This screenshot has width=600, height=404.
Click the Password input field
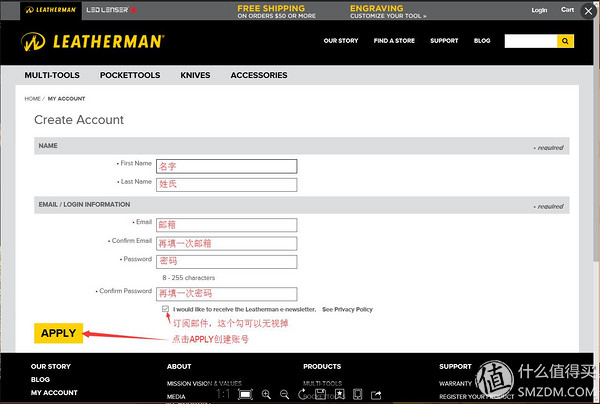click(227, 262)
